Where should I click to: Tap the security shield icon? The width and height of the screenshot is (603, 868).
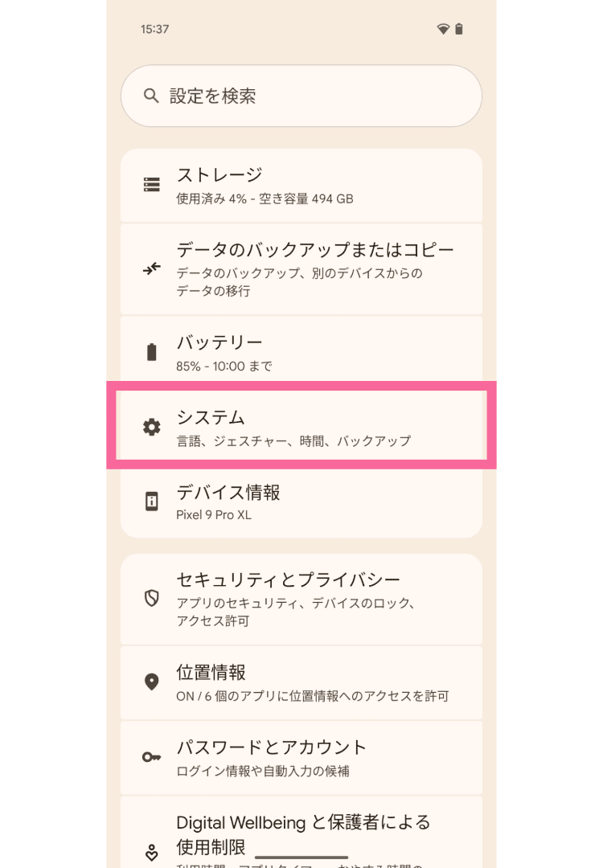[x=151, y=599]
